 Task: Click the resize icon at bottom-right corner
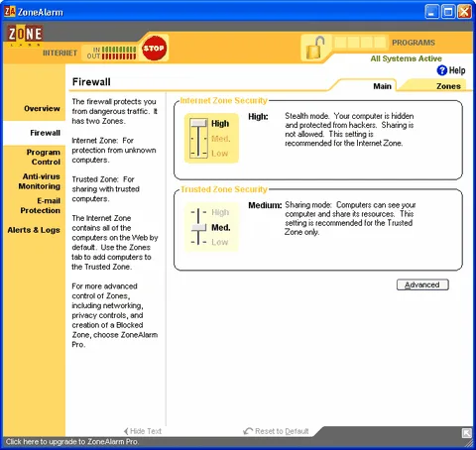pyautogui.click(x=467, y=433)
